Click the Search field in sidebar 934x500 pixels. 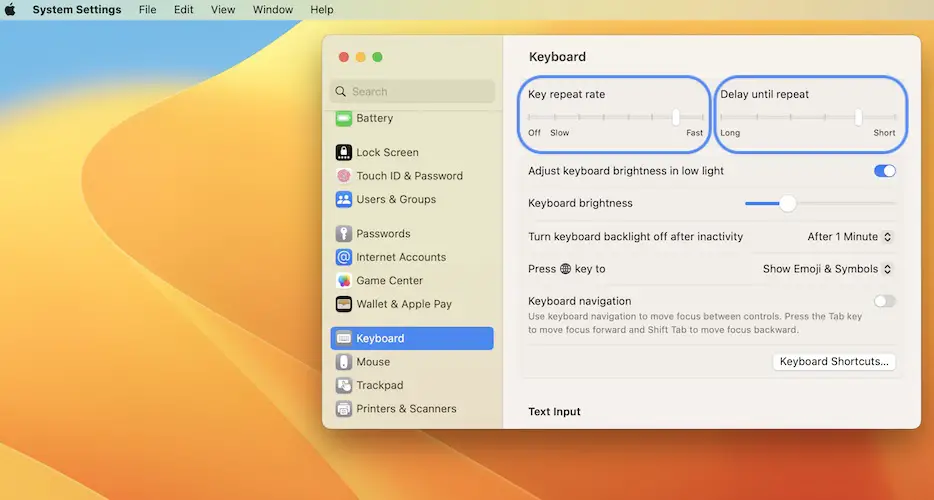coord(412,91)
